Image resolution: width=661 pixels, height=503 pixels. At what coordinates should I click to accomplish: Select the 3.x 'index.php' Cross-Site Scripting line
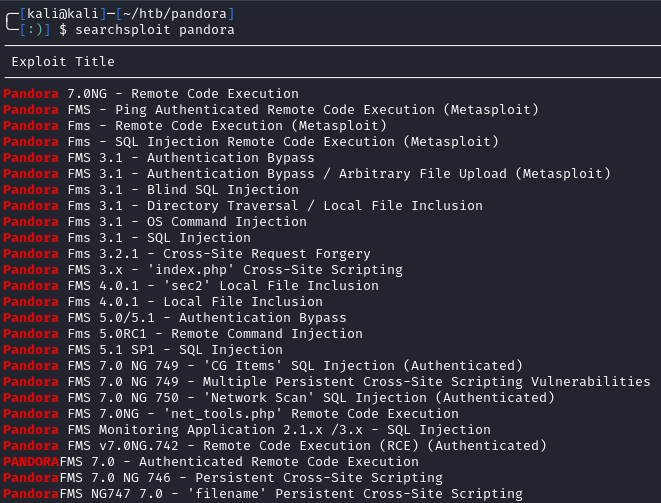point(202,270)
